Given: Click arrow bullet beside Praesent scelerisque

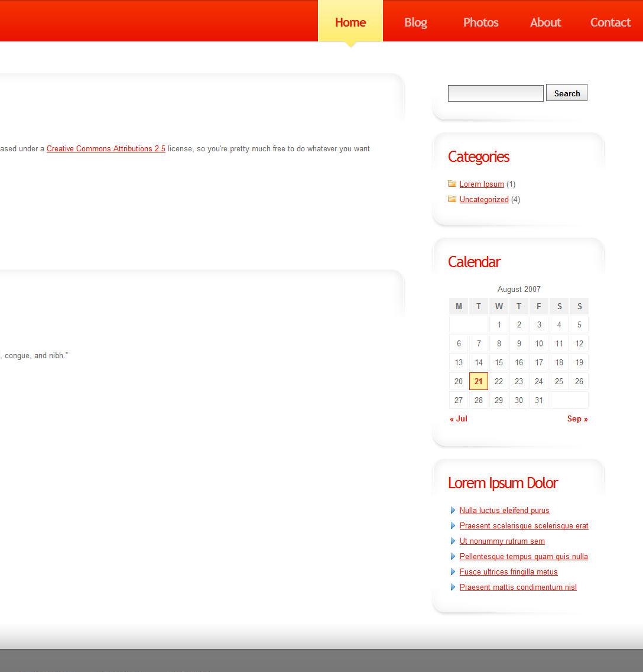Looking at the screenshot, I should (x=453, y=525).
